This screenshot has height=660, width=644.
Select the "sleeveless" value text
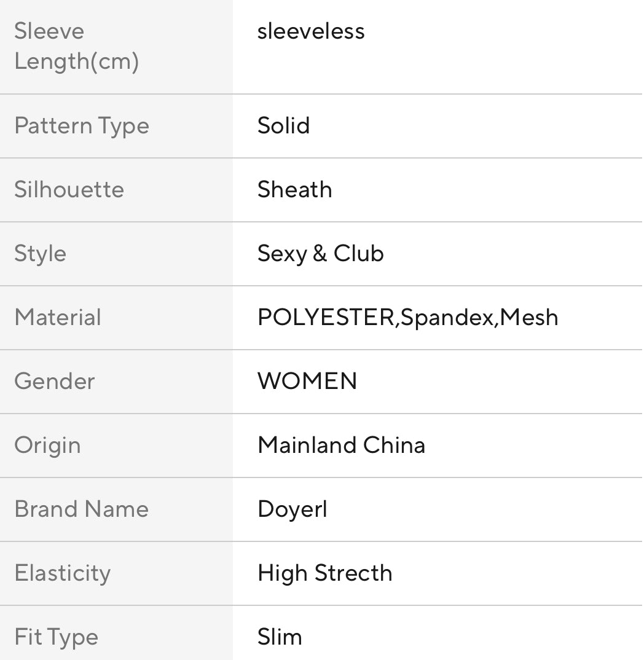tap(311, 31)
